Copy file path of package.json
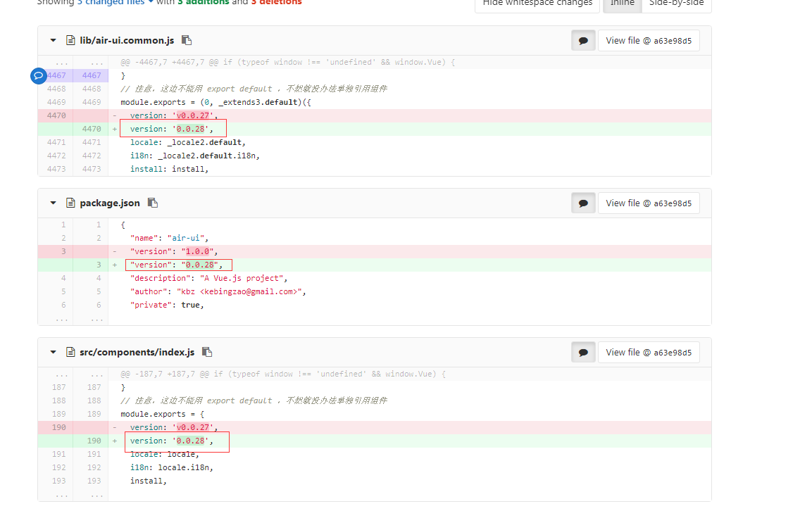The image size is (812, 511). 153,203
